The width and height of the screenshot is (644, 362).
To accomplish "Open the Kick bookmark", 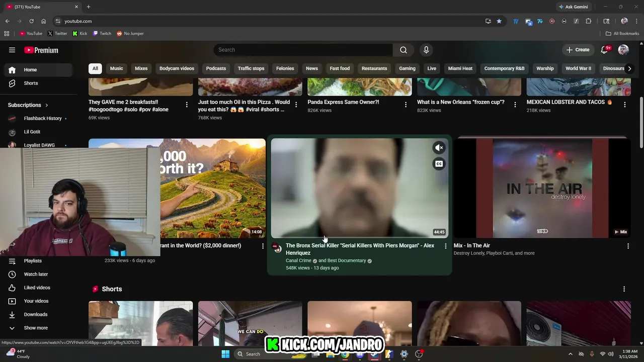I will tap(80, 34).
